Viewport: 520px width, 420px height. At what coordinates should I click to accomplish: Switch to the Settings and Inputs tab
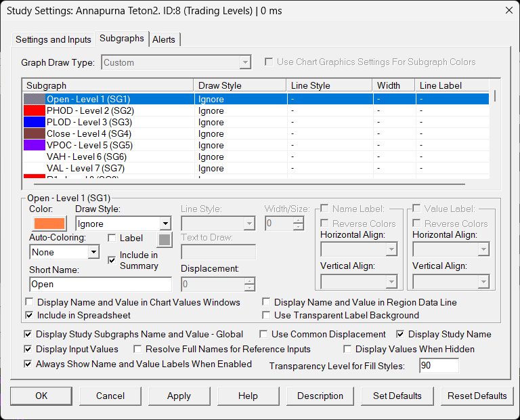click(x=53, y=39)
